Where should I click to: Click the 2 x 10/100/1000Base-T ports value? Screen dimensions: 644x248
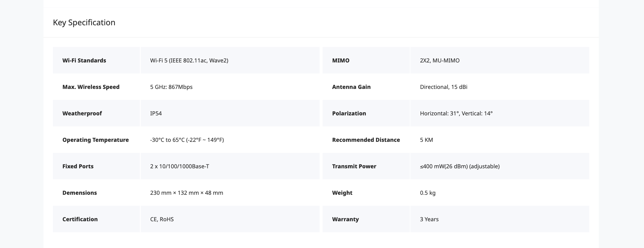(x=180, y=166)
